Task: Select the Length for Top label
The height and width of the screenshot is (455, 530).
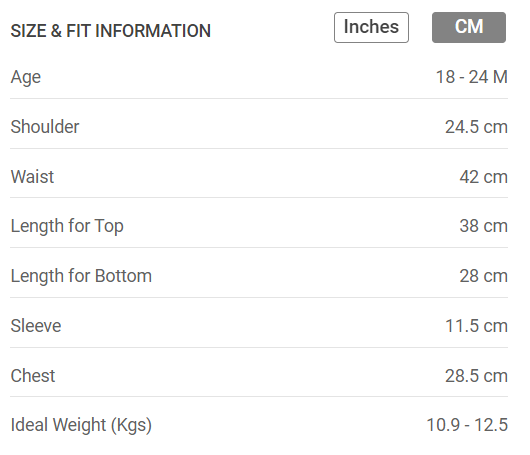Action: click(67, 226)
